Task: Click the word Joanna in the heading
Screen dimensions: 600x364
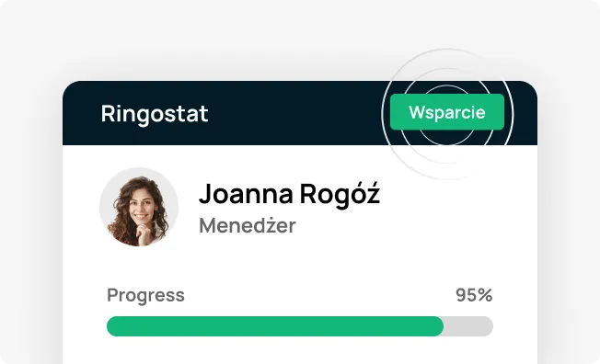Action: click(246, 194)
